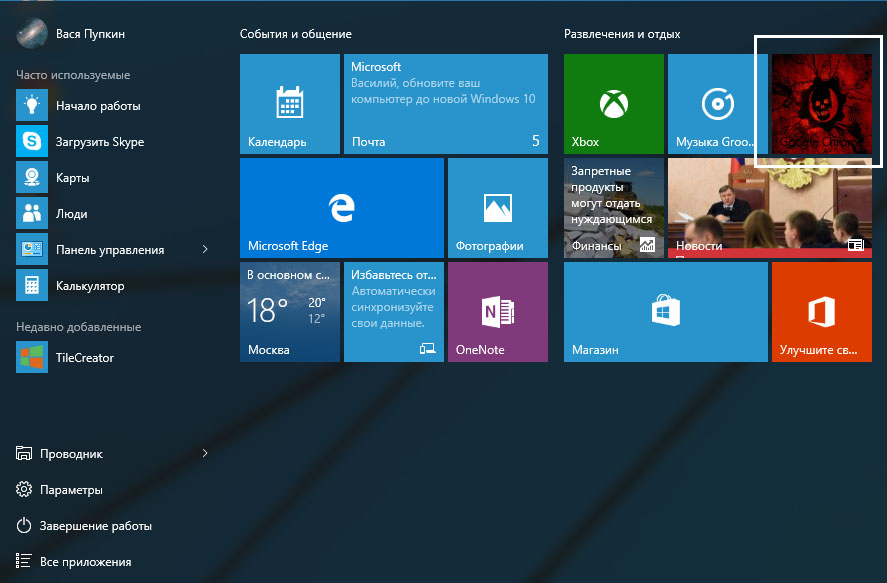Show Все приложения list
Viewport: 887px width, 583px height.
85,562
